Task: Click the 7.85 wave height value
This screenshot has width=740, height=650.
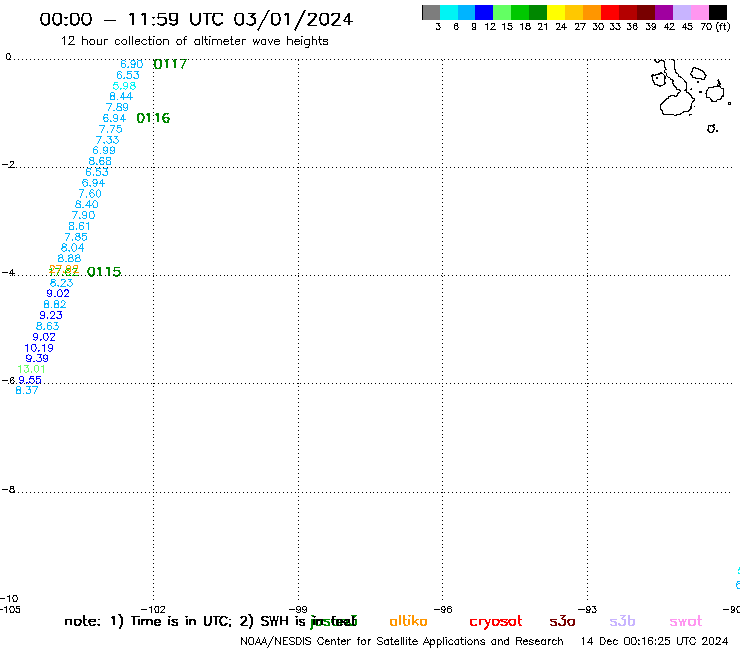Action: click(76, 237)
